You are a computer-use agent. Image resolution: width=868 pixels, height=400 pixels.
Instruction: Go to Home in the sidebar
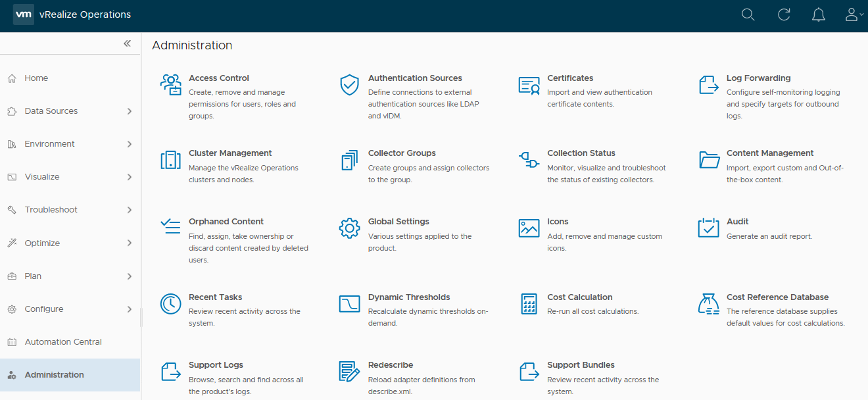[x=36, y=78]
